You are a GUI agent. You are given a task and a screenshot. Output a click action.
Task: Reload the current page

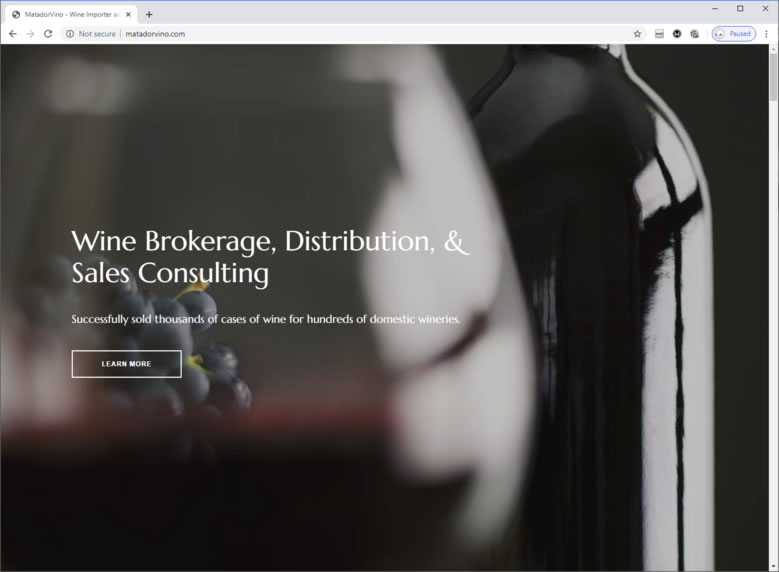(x=48, y=33)
